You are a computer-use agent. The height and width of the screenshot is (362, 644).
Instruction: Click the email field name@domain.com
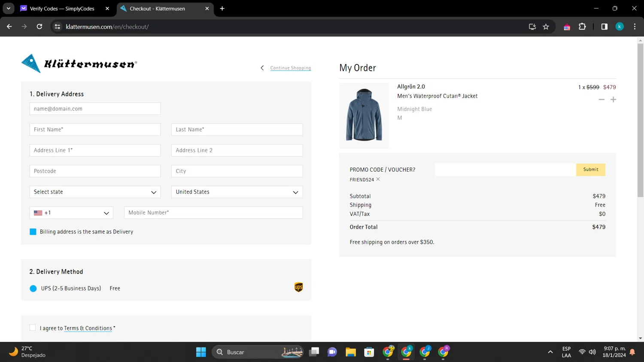pyautogui.click(x=95, y=109)
